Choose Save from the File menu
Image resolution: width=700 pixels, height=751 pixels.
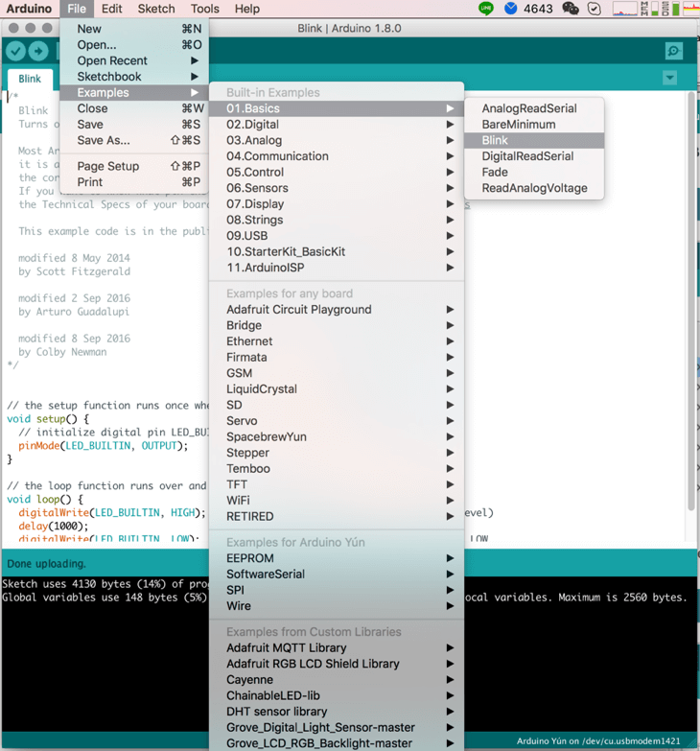tap(134, 124)
